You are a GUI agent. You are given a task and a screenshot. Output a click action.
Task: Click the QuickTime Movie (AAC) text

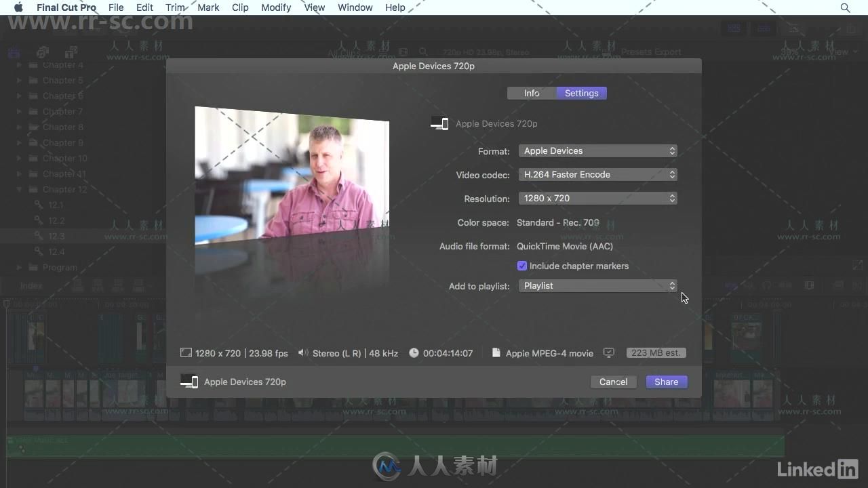pyautogui.click(x=565, y=246)
